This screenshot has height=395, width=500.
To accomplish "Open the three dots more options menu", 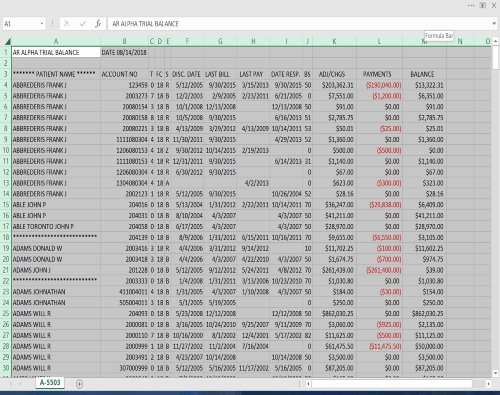I will [x=471, y=5].
